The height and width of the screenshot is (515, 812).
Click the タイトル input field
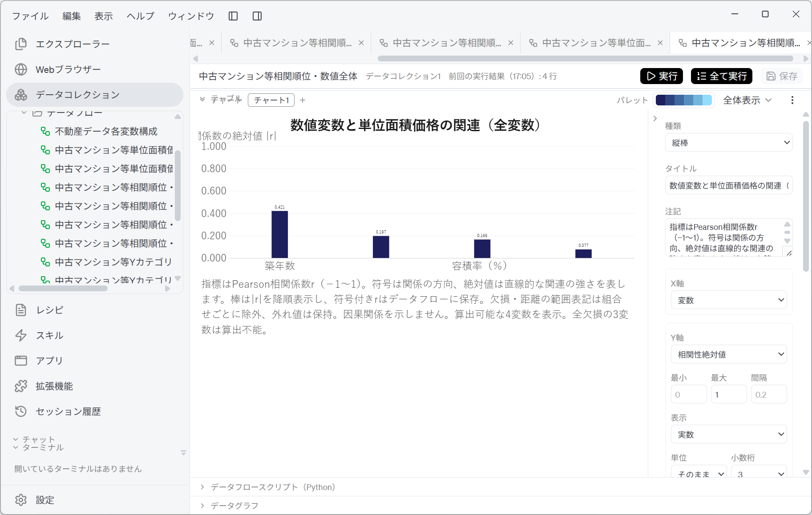click(729, 185)
